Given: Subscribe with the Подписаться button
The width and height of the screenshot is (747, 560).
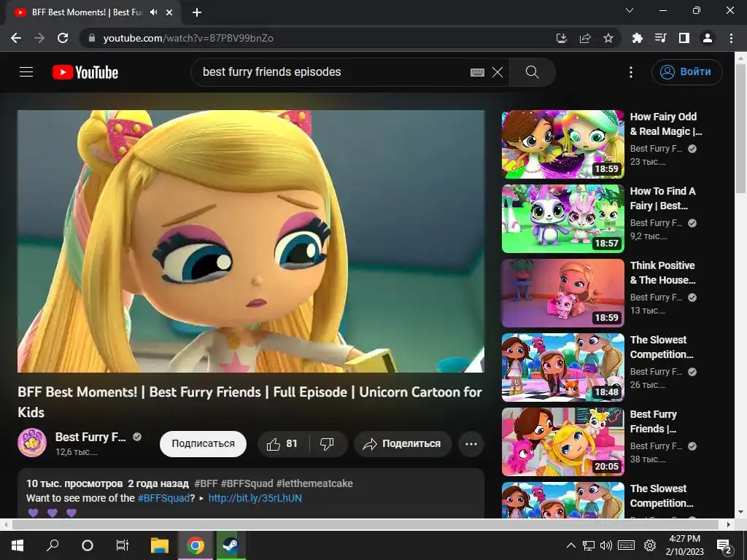Looking at the screenshot, I should tap(203, 444).
